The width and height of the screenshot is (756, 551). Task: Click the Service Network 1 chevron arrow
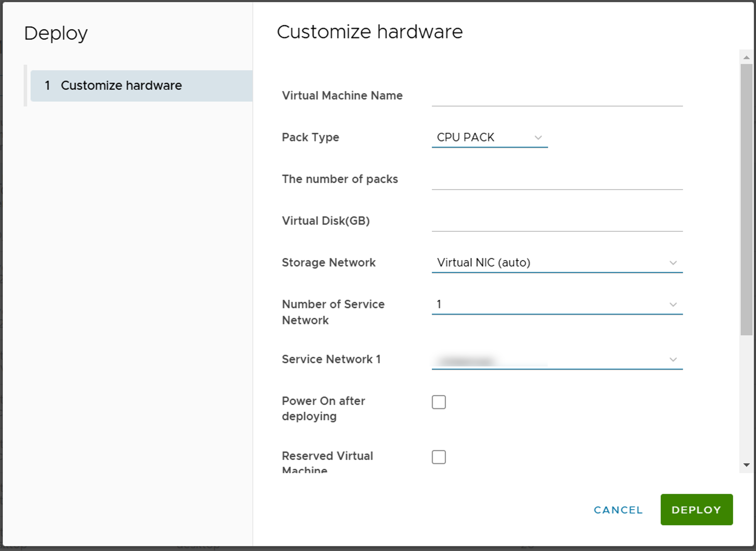tap(673, 360)
